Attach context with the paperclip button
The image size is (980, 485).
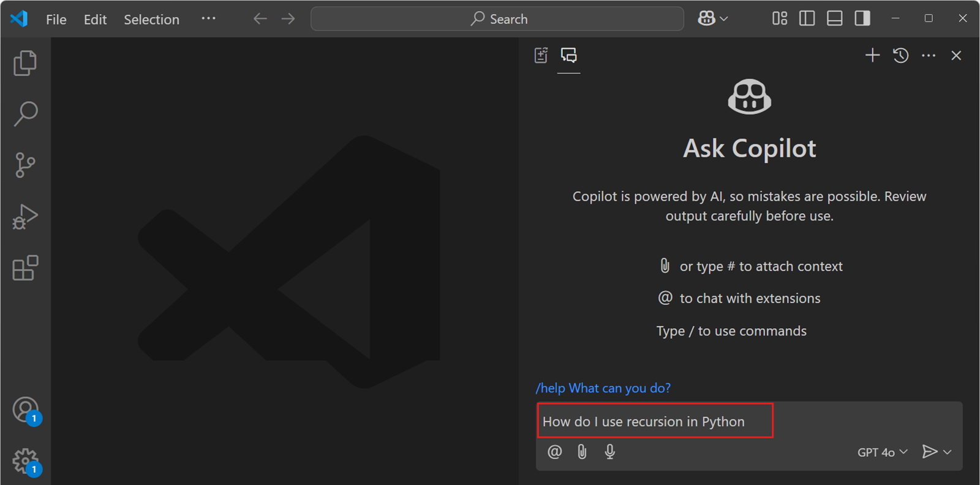point(582,452)
